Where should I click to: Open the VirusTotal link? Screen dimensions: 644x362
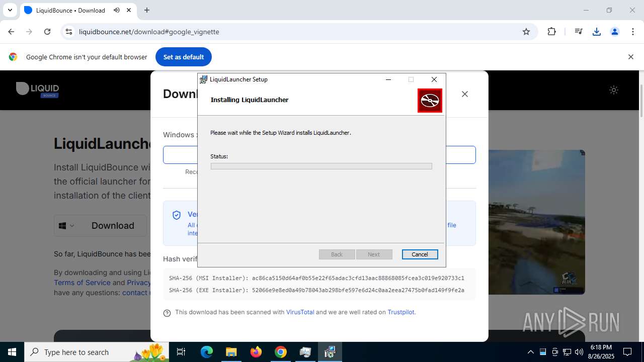pyautogui.click(x=300, y=312)
